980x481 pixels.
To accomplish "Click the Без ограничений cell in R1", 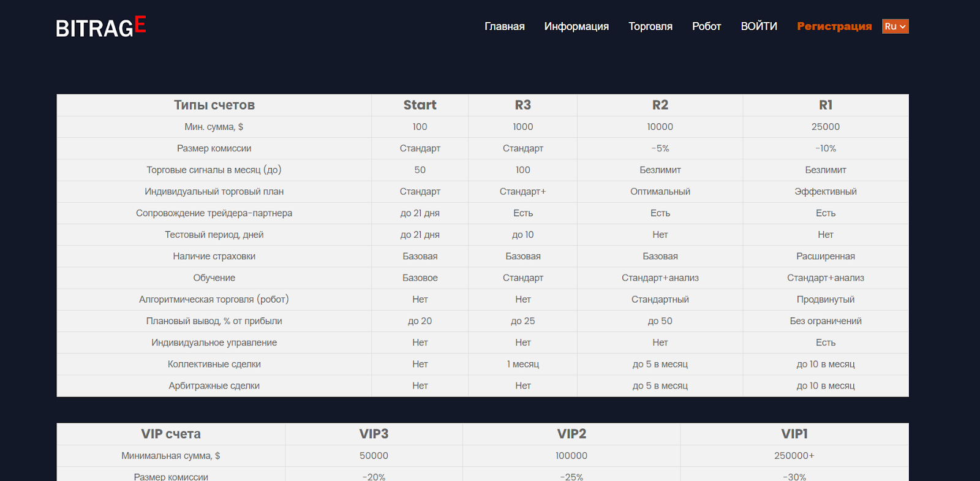I will [x=826, y=321].
